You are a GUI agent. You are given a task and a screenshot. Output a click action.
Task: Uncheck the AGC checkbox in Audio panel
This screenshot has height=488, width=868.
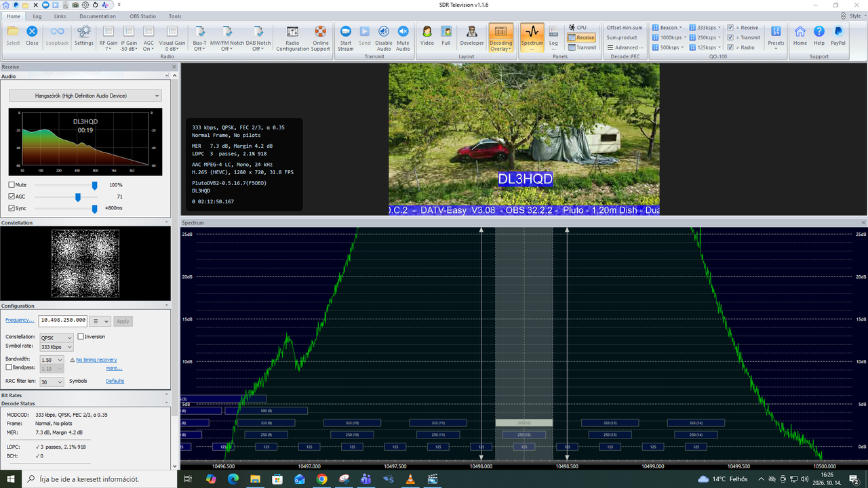(12, 197)
